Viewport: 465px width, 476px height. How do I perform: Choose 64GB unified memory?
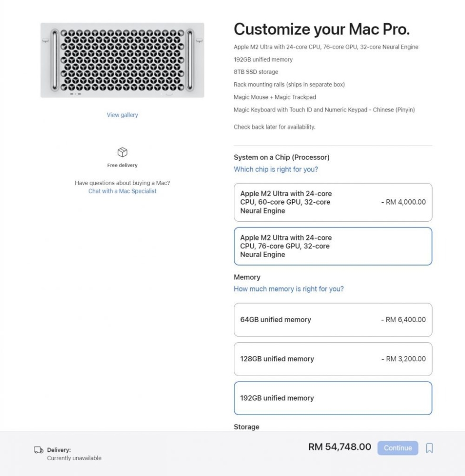coord(333,320)
